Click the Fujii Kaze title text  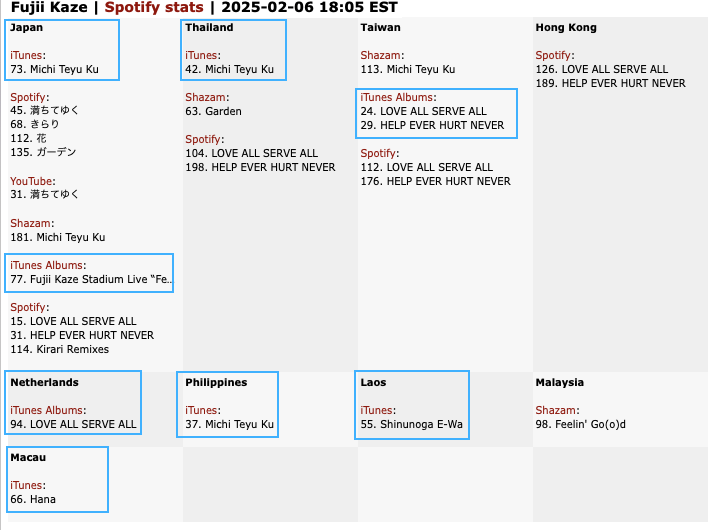pyautogui.click(x=49, y=7)
